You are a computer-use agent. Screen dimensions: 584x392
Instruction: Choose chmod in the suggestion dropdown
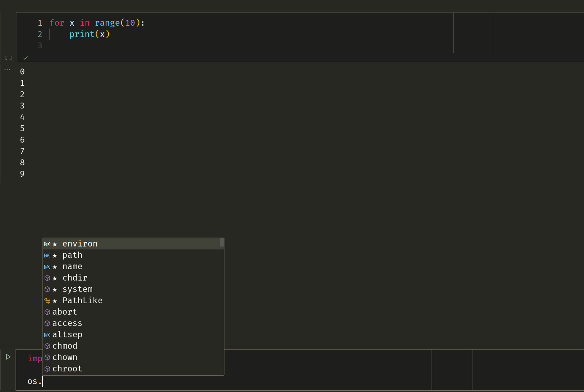tap(65, 346)
